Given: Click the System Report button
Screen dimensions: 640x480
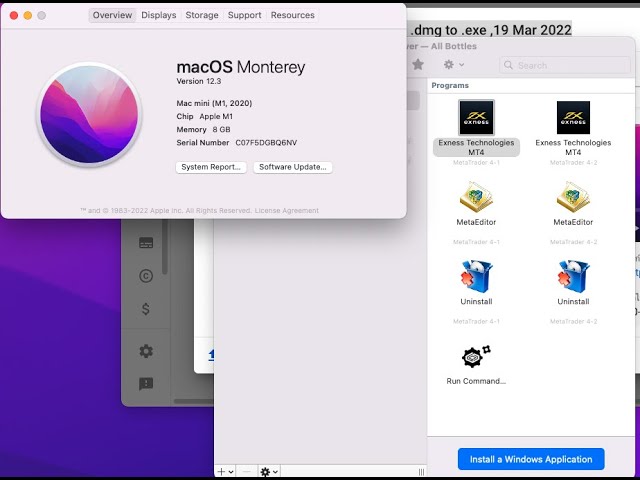Looking at the screenshot, I should 211,167.
